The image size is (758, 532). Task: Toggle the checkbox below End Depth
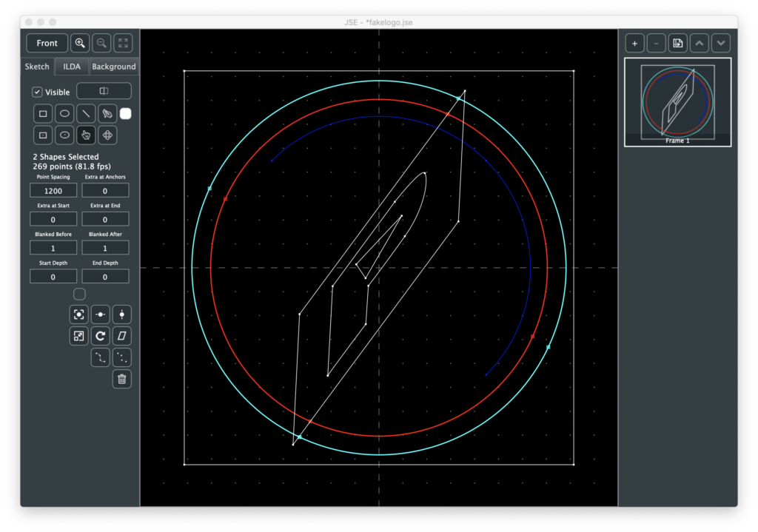pyautogui.click(x=79, y=294)
